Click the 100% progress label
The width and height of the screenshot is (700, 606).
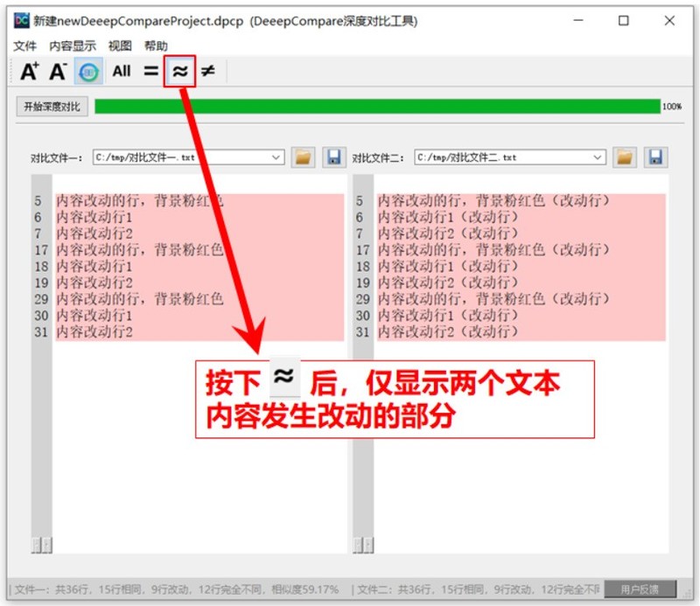672,107
